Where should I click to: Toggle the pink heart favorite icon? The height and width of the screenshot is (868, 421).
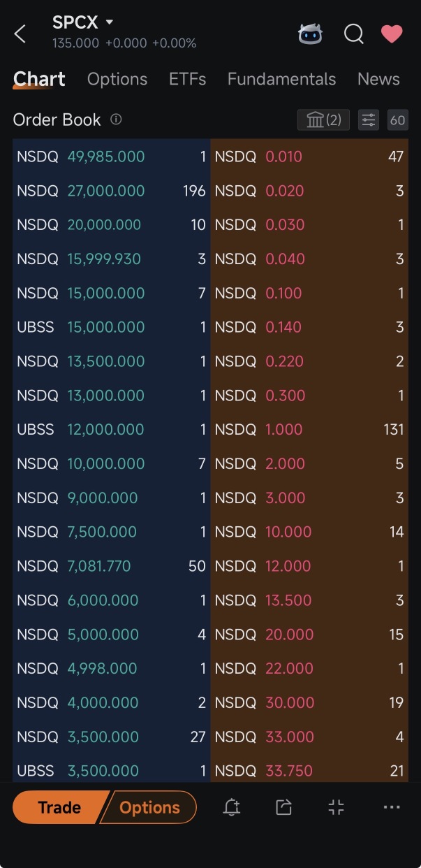[392, 34]
